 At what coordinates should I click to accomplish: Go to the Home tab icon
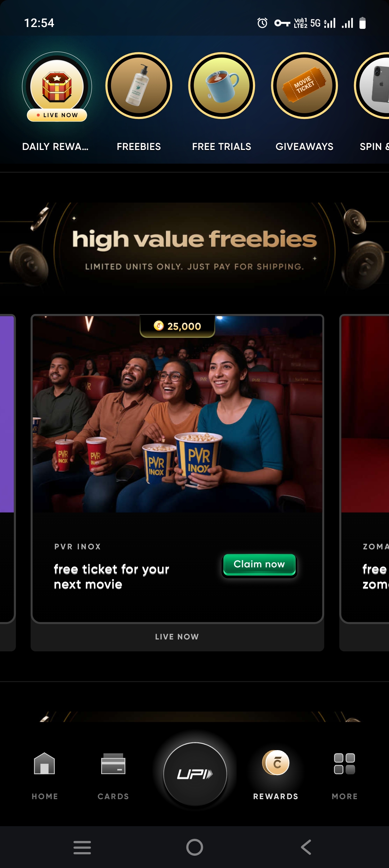coord(45,763)
